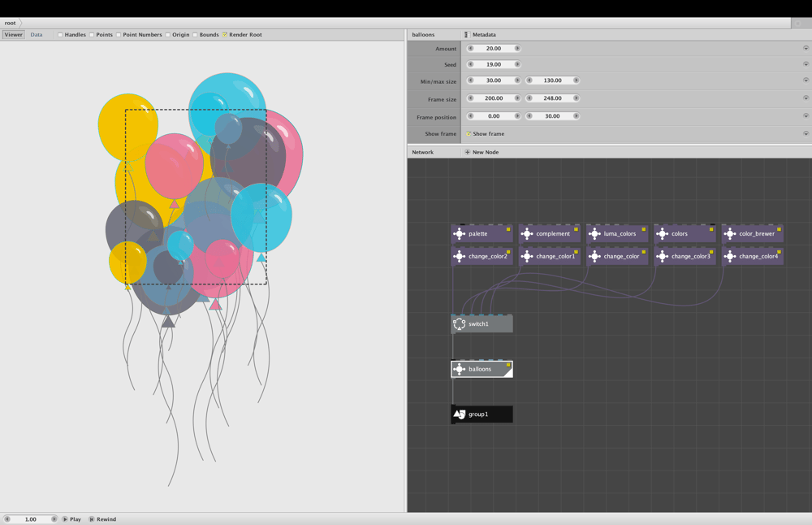Decrease the frame number stepper at bottom
Image resolution: width=812 pixels, height=525 pixels.
pos(7,518)
